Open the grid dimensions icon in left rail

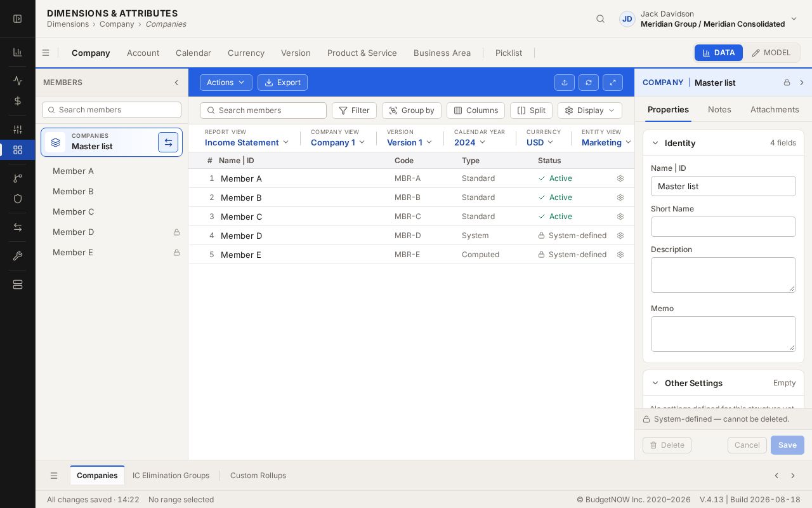point(18,150)
